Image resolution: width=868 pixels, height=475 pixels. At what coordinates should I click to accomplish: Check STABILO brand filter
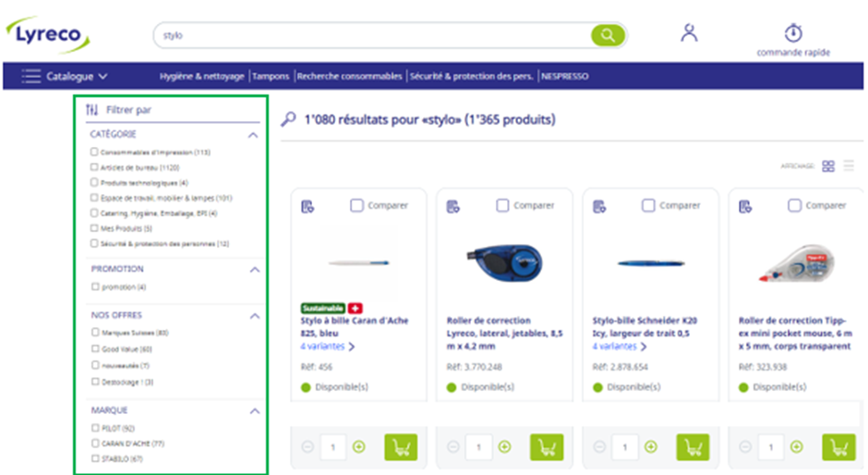coord(95,458)
